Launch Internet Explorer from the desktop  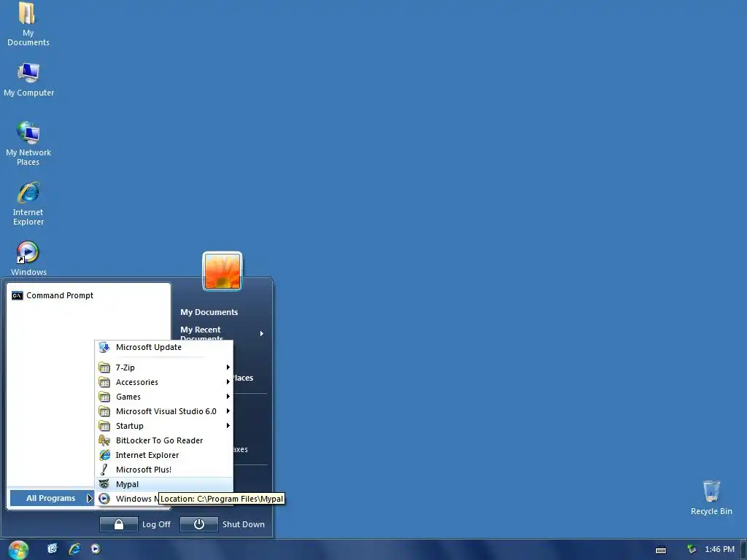point(28,203)
